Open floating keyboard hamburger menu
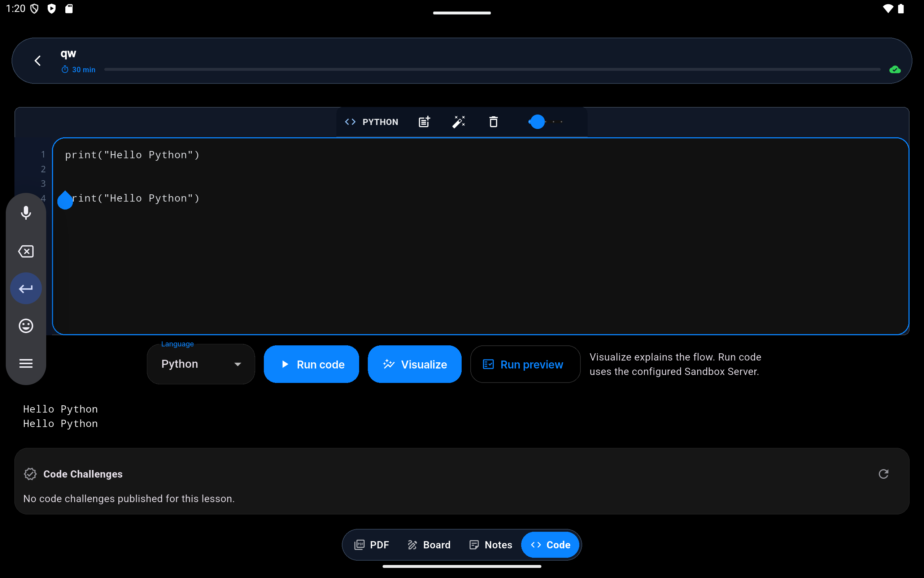924x578 pixels. click(26, 363)
